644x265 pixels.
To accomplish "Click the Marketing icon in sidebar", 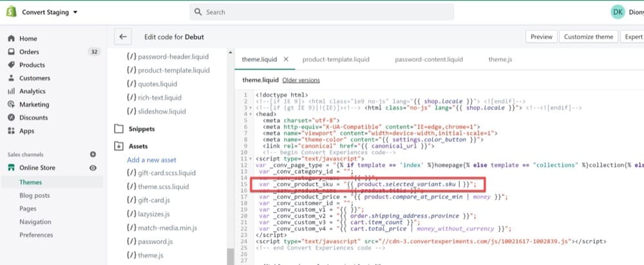I will point(11,104).
